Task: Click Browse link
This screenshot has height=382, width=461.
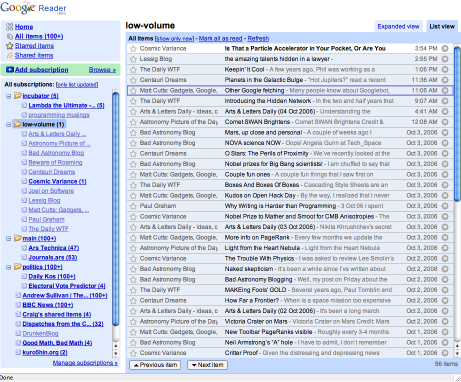Action: [102, 70]
